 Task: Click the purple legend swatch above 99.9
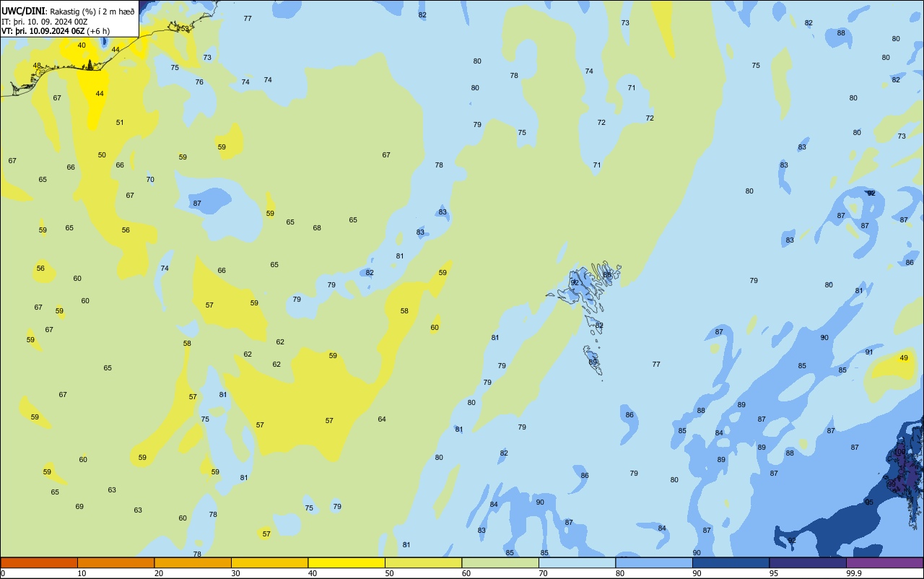coord(884,562)
